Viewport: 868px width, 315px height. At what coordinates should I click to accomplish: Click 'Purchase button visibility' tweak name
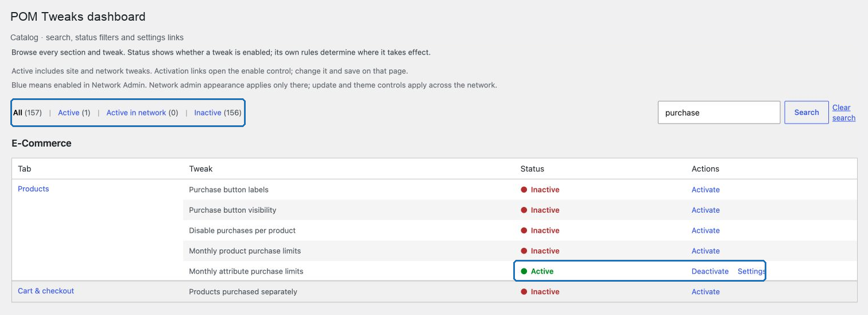tap(232, 210)
